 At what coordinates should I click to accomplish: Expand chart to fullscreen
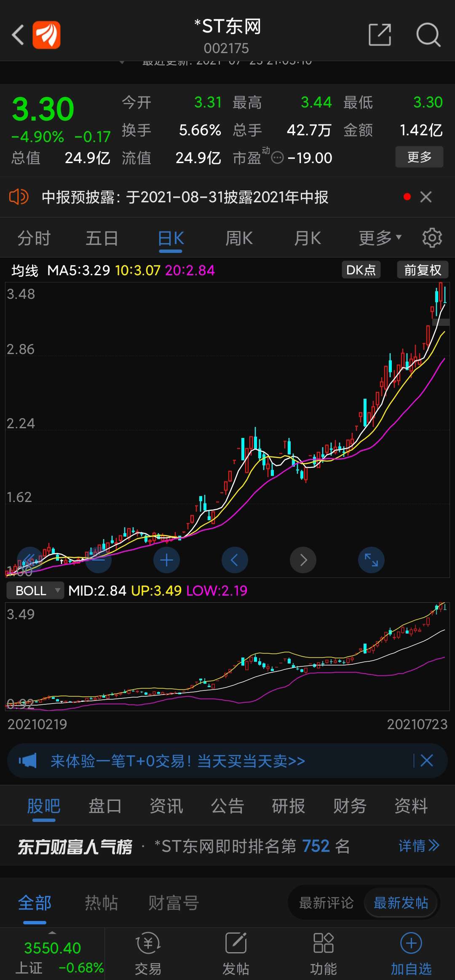(371, 560)
